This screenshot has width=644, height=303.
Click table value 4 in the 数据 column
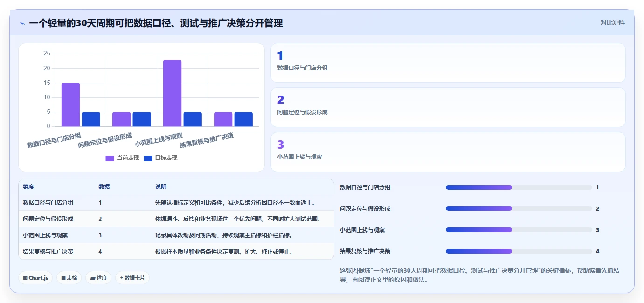(x=100, y=251)
